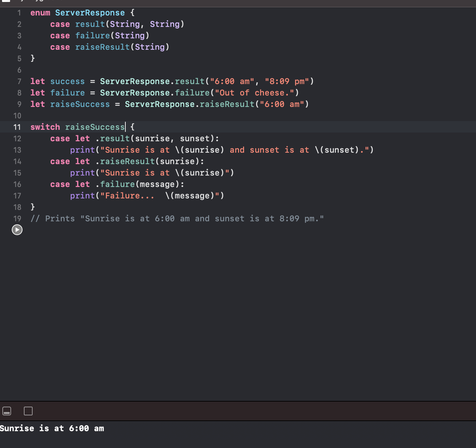Click the "8:09 pm" string literal

[287, 81]
